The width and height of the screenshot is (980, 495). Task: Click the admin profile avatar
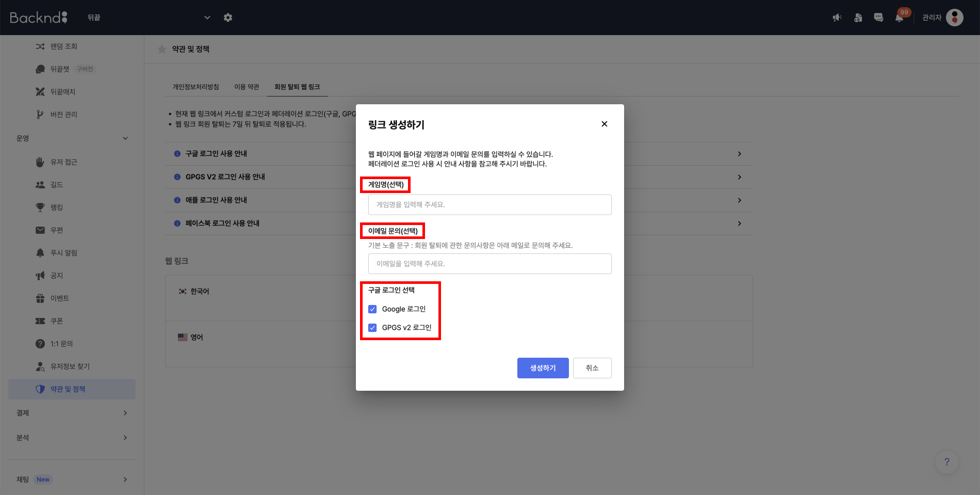pyautogui.click(x=955, y=18)
